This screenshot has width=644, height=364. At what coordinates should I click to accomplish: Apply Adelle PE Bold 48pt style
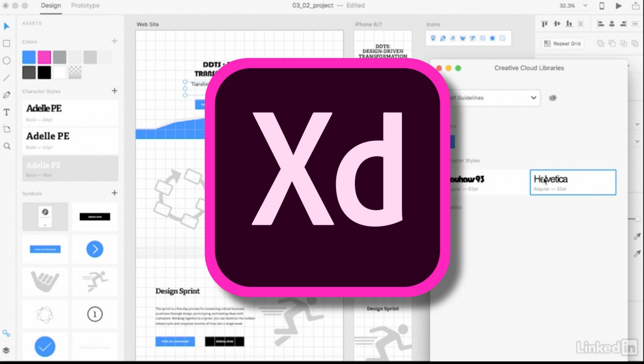click(x=70, y=113)
